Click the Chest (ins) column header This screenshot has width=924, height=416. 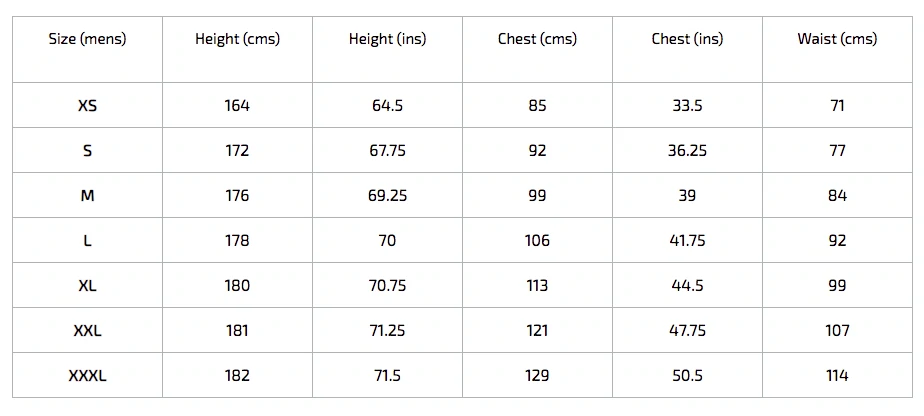[x=687, y=39]
